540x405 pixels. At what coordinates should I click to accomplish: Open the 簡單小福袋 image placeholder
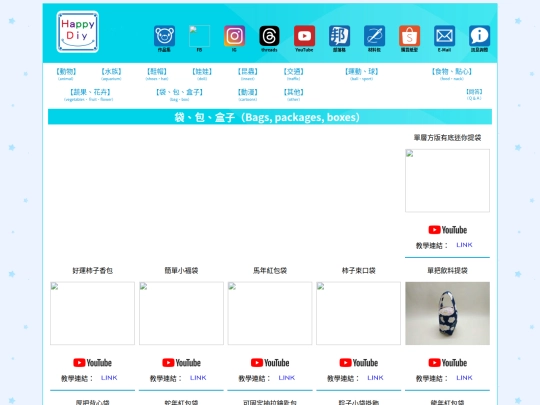(x=181, y=313)
